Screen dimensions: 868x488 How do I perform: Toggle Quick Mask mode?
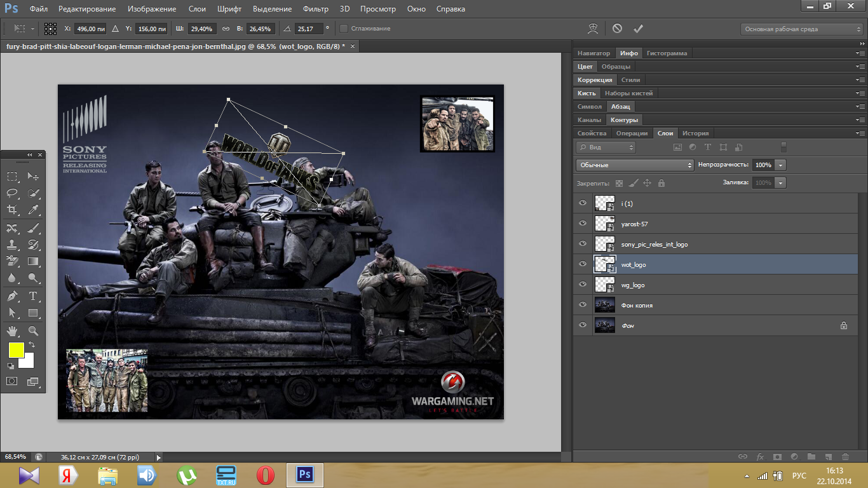tap(12, 381)
